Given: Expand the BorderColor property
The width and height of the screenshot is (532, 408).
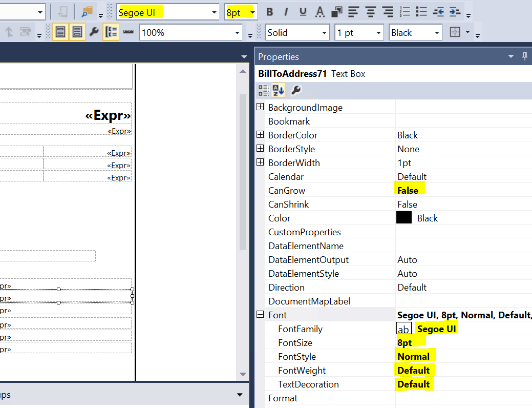Looking at the screenshot, I should 260,134.
